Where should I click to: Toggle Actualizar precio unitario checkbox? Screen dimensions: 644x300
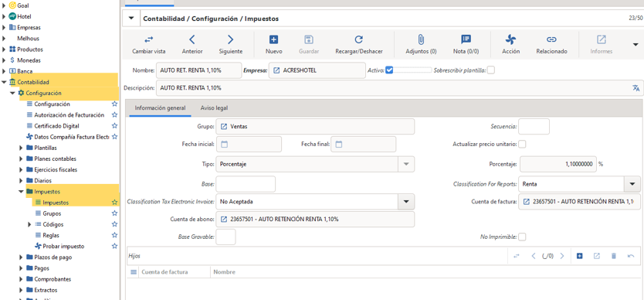click(x=522, y=145)
